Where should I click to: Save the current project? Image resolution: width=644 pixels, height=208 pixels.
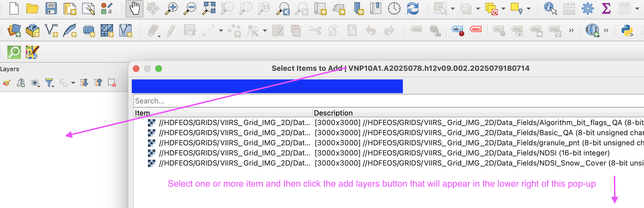pyautogui.click(x=51, y=8)
